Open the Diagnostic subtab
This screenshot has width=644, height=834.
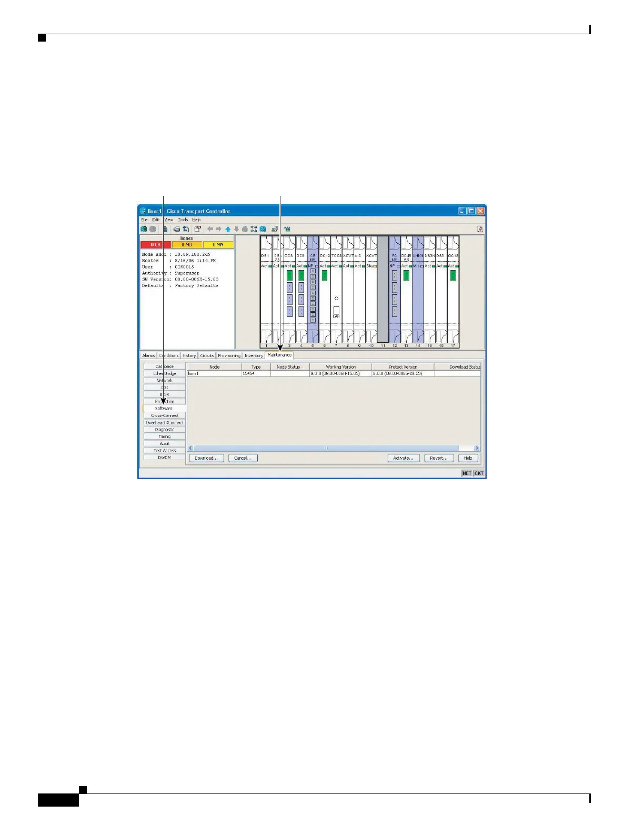(x=165, y=430)
